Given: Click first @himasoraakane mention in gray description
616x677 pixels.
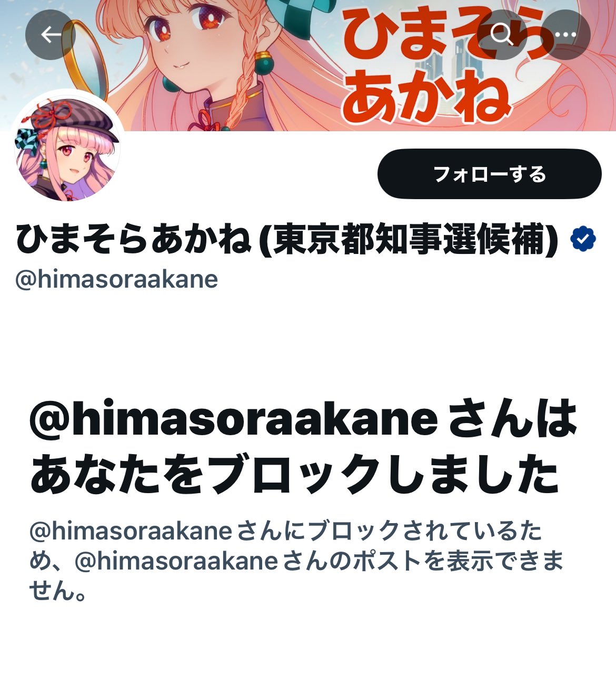Looking at the screenshot, I should (x=130, y=531).
